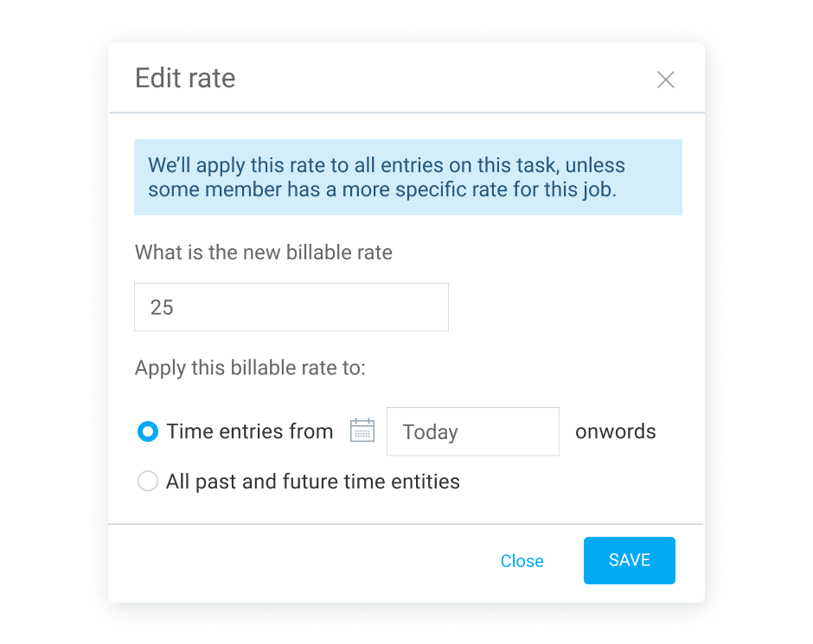
Task: Click the 'Time entries from' label text
Action: pos(249,431)
